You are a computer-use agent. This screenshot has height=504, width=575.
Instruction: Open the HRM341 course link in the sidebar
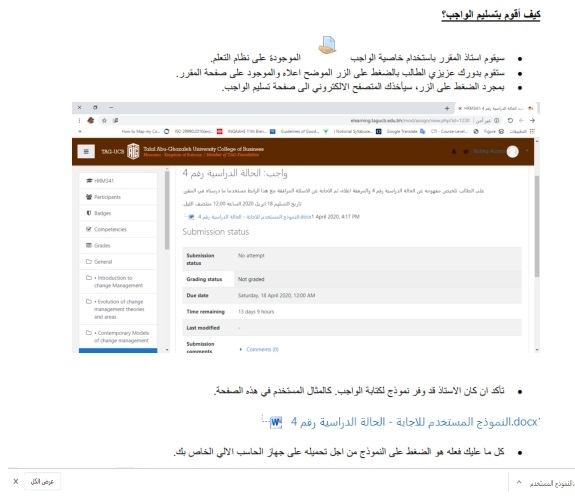click(x=118, y=181)
